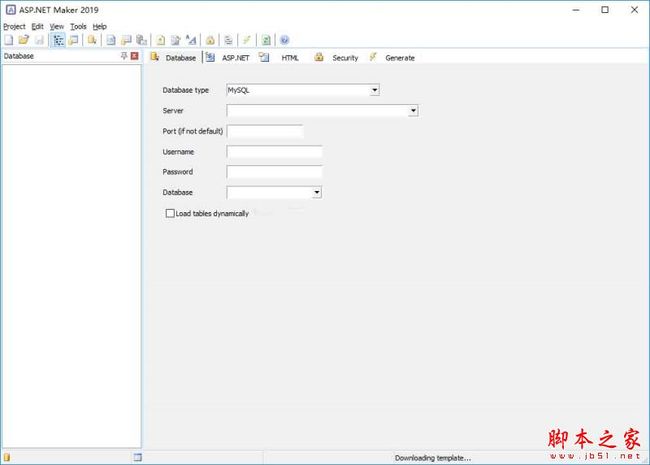Click the yellow database icon in status bar
The height and width of the screenshot is (465, 650).
click(7, 457)
